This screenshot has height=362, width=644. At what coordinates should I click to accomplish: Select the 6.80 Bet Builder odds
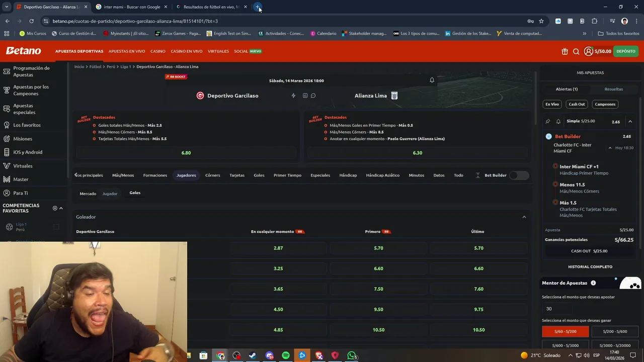(186, 153)
